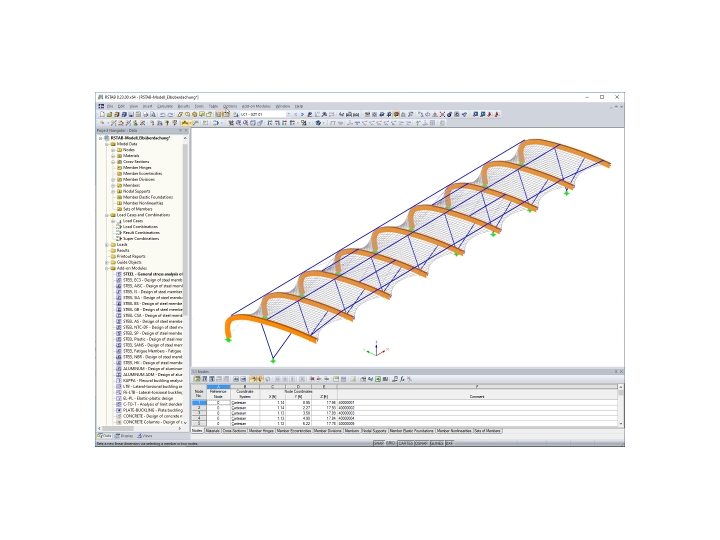
Task: Go to the previous load case arrow
Action: point(295,114)
